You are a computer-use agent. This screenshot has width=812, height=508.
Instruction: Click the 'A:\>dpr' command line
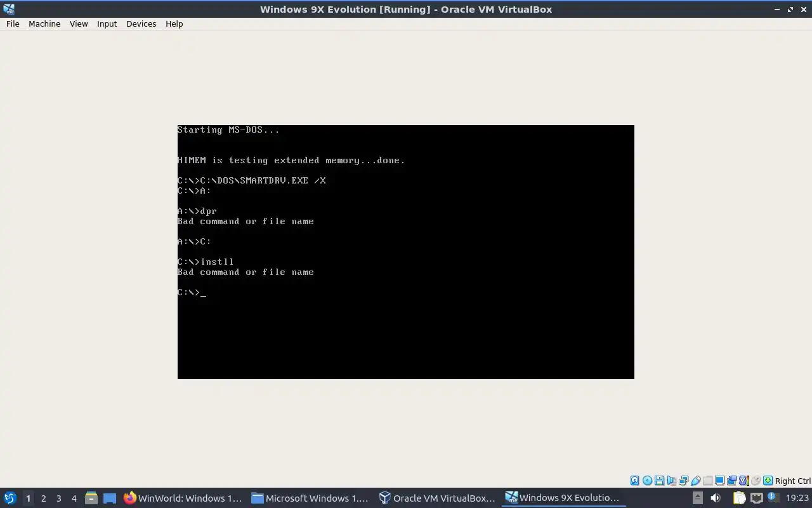pyautogui.click(x=197, y=211)
